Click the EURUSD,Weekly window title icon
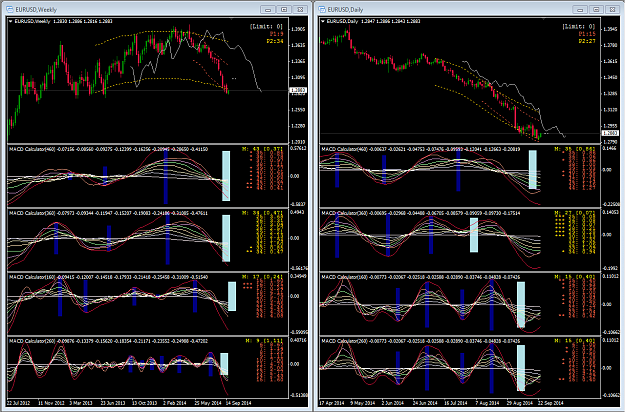This screenshot has width=625, height=412. tap(10, 9)
